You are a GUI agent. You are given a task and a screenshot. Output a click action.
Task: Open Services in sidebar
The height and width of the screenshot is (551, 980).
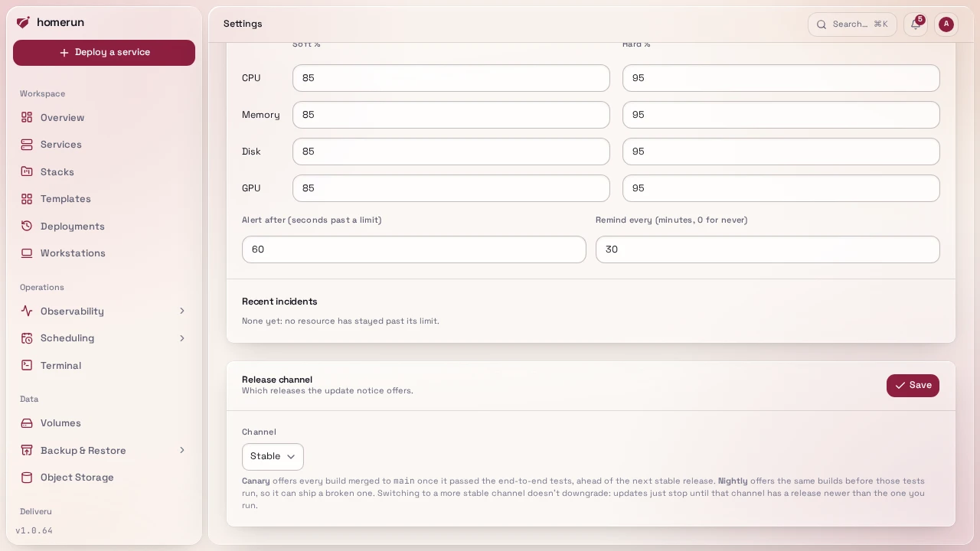coord(104,145)
